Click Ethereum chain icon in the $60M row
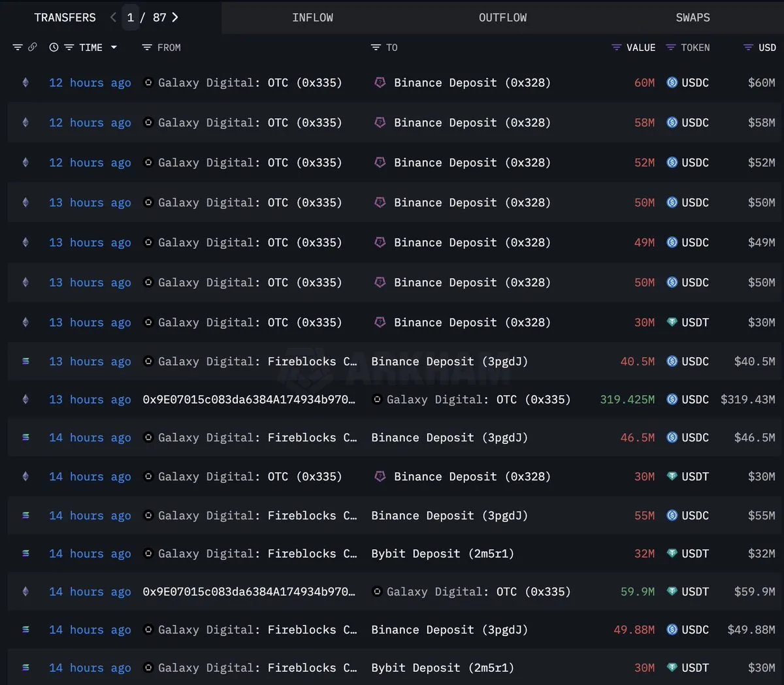This screenshot has height=685, width=784. click(x=25, y=82)
